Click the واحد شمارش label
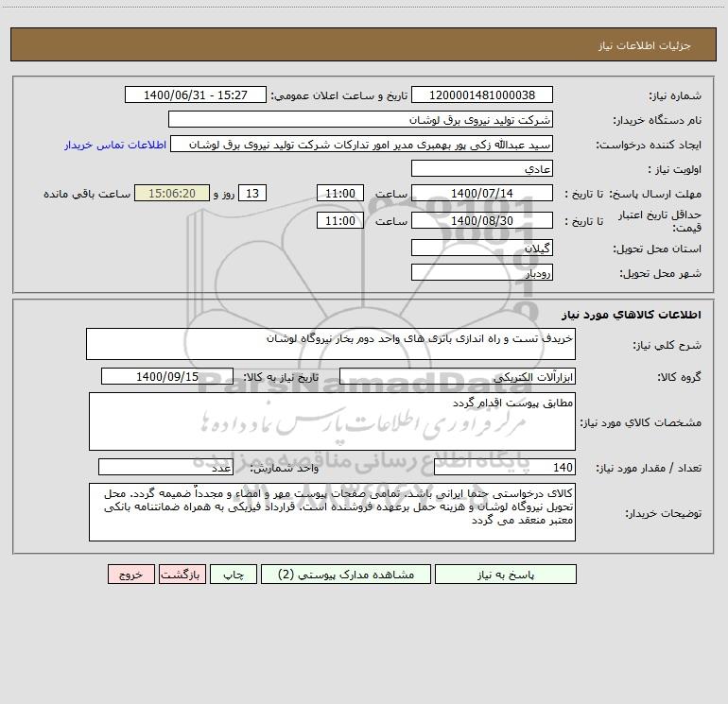Screen dimensions: 728x704 pyautogui.click(x=285, y=469)
